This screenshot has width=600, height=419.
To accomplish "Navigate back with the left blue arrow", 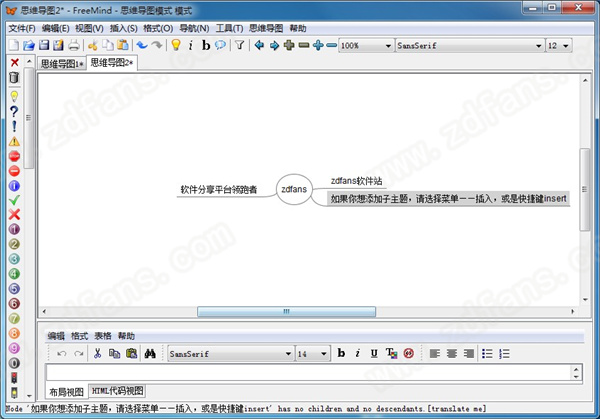I will pos(259,45).
